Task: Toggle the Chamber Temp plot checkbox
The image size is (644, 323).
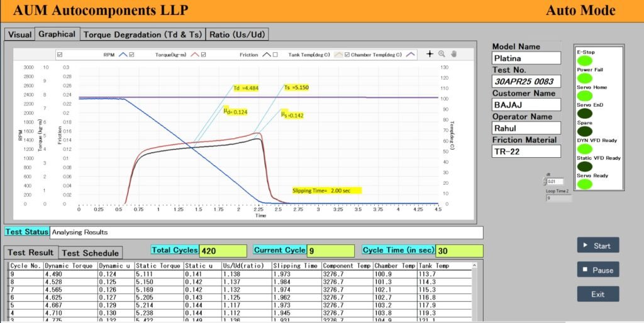Action: [346, 55]
